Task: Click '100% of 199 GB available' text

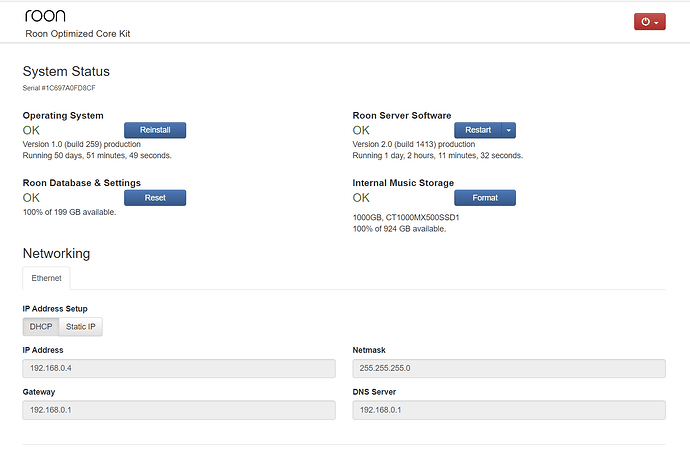Action: (70, 212)
